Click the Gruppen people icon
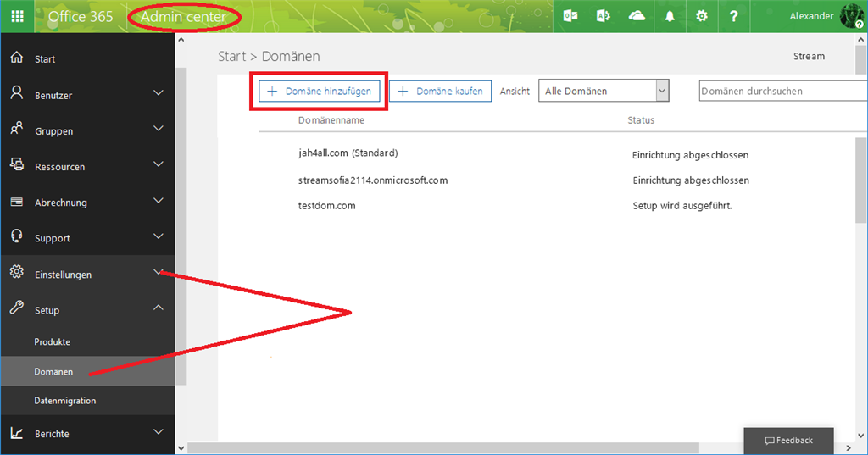 click(x=17, y=129)
